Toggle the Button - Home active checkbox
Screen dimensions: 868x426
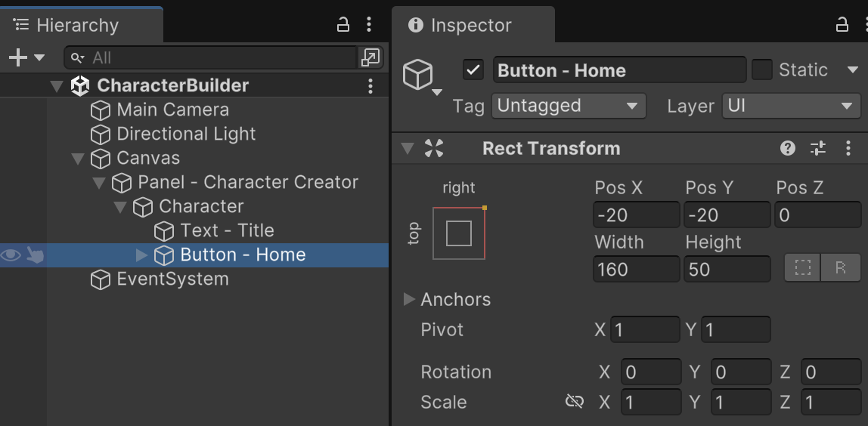[473, 70]
